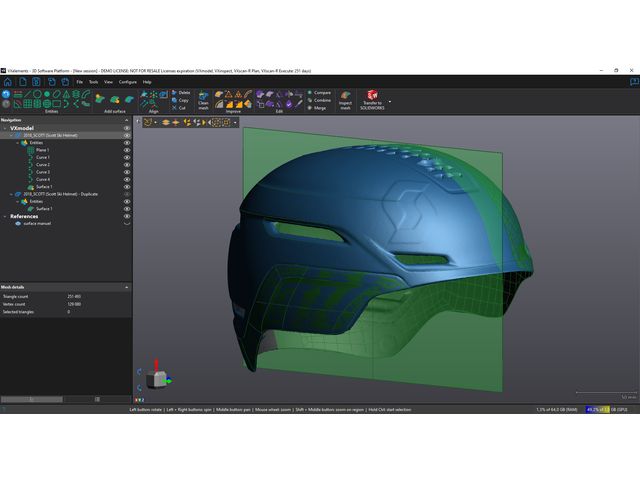Viewport: 640px width, 480px height.
Task: Open the Configure menu
Action: pyautogui.click(x=128, y=82)
